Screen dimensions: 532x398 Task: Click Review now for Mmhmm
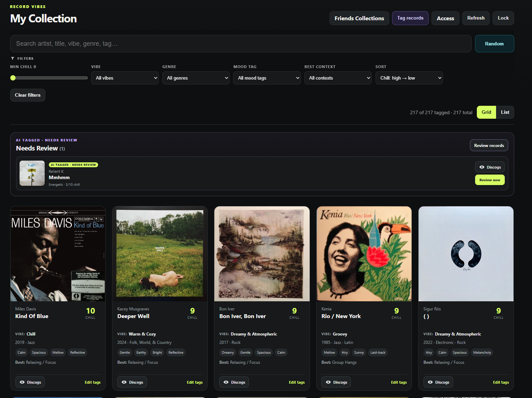(x=490, y=180)
